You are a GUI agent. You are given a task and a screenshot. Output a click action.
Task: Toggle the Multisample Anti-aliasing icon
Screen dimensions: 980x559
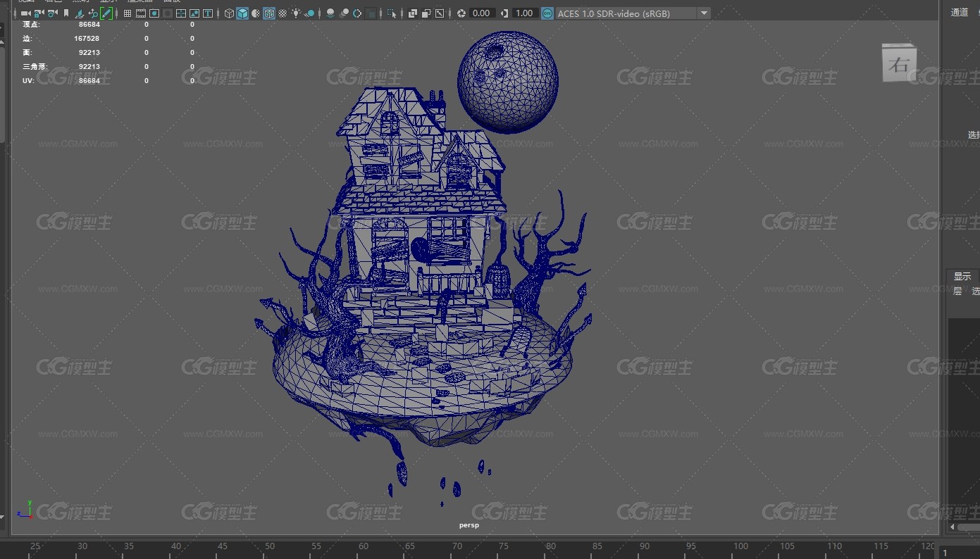coord(356,13)
